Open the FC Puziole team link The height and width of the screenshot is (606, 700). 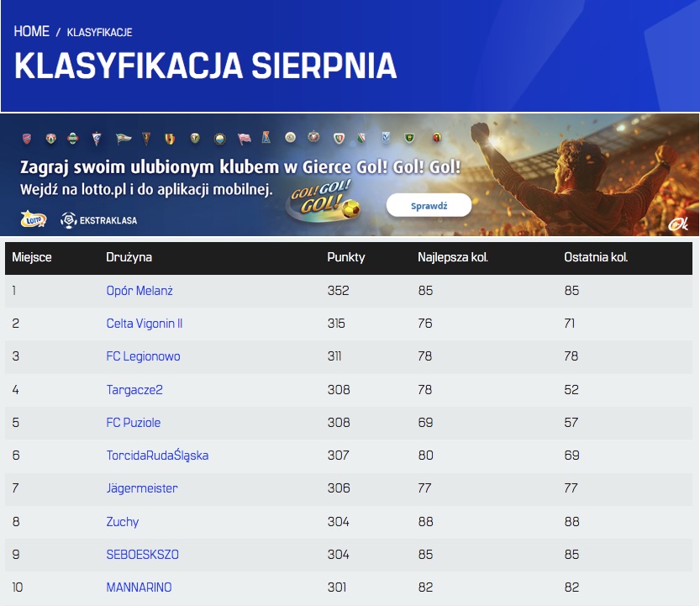pyautogui.click(x=133, y=423)
